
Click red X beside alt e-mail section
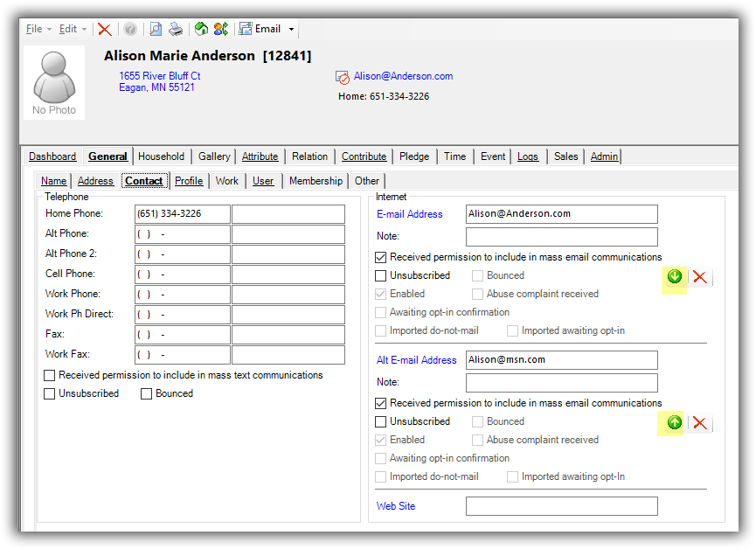click(x=699, y=423)
